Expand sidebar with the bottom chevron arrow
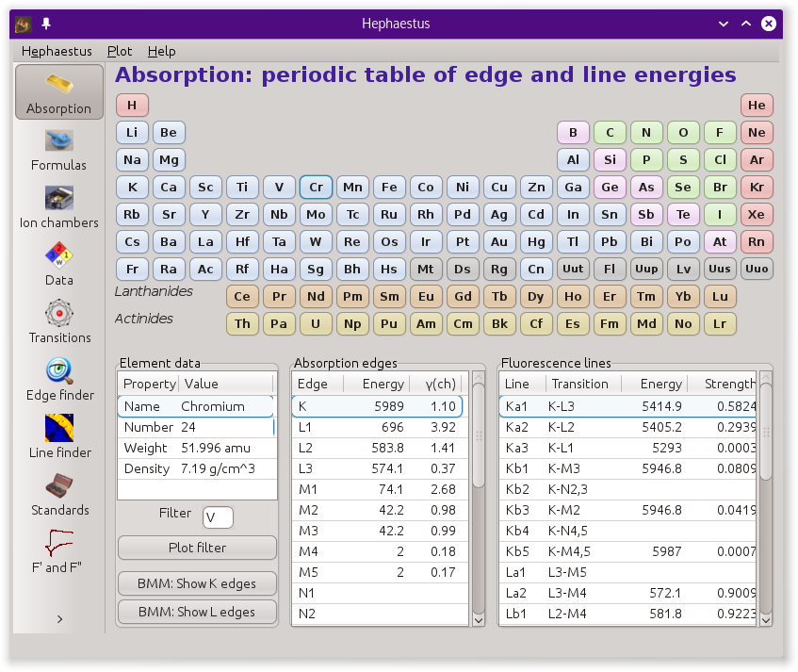Image resolution: width=798 pixels, height=672 pixels. click(59, 619)
